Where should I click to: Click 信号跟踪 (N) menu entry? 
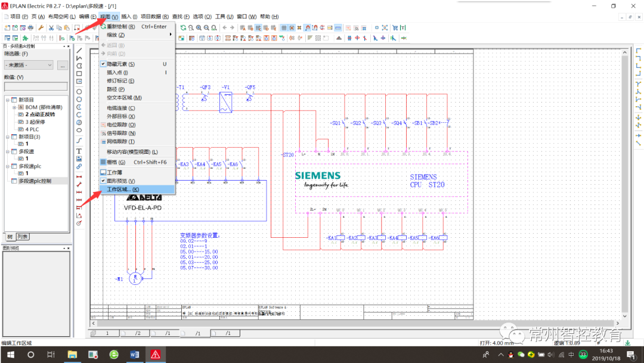tap(137, 133)
